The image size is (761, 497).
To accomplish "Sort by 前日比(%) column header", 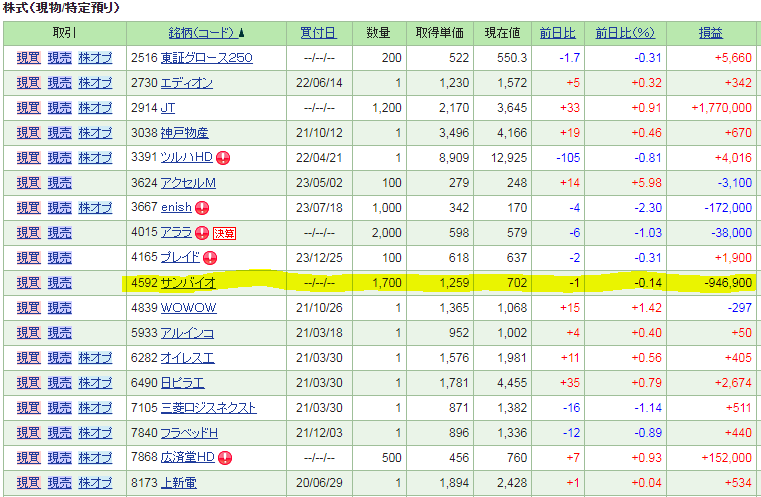I will point(625,33).
